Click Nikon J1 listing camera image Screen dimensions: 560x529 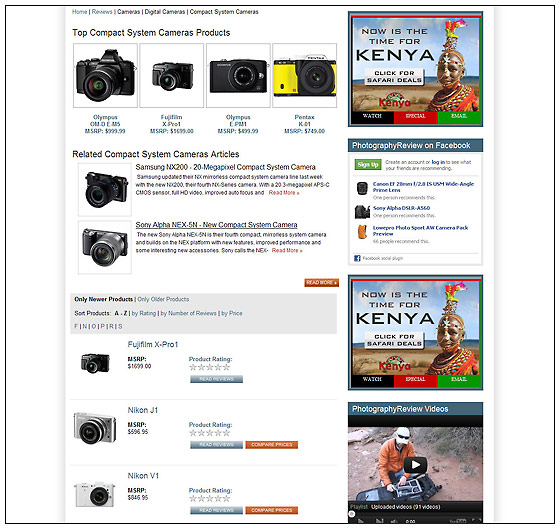click(95, 428)
